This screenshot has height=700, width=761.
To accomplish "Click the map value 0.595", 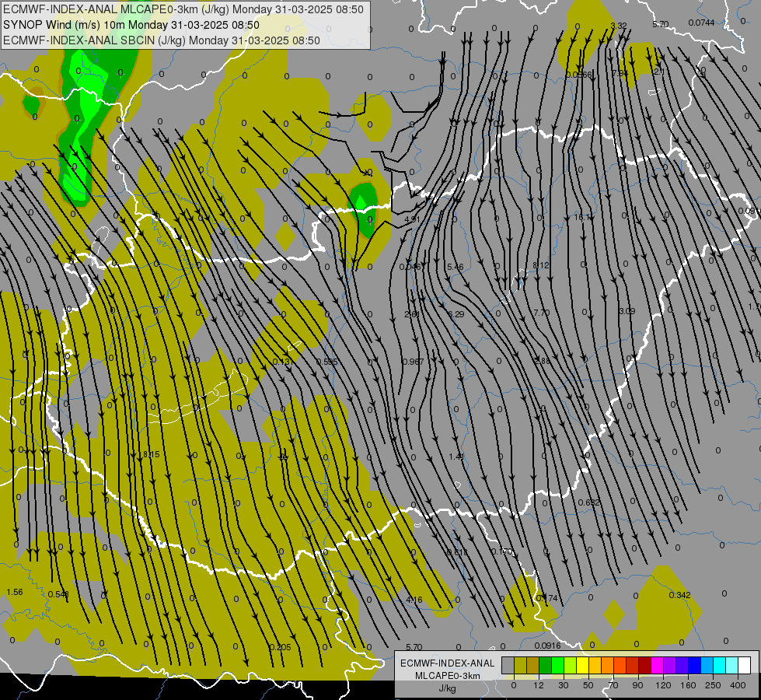I will click(x=327, y=362).
